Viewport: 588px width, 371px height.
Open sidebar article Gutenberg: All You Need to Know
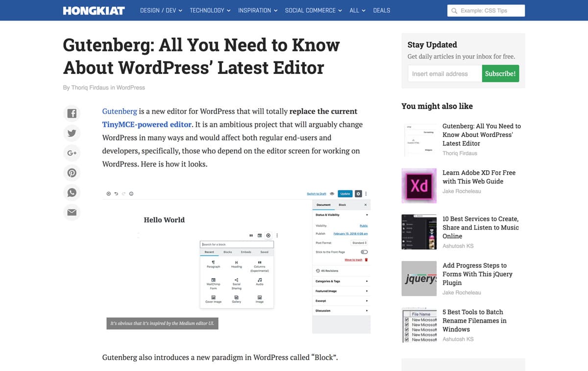[482, 135]
